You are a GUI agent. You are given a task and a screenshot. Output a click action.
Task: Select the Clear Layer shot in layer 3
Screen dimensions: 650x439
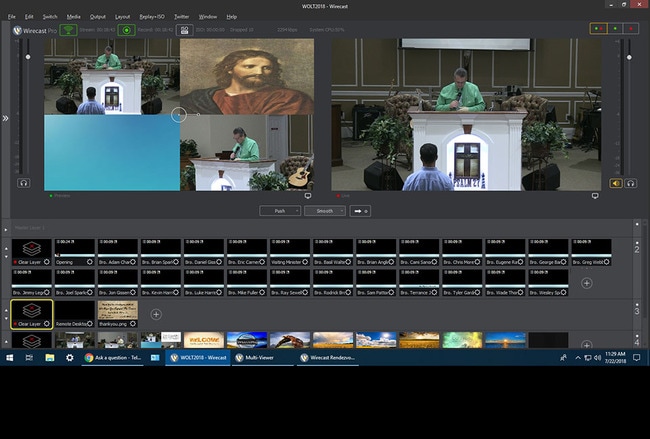30,311
